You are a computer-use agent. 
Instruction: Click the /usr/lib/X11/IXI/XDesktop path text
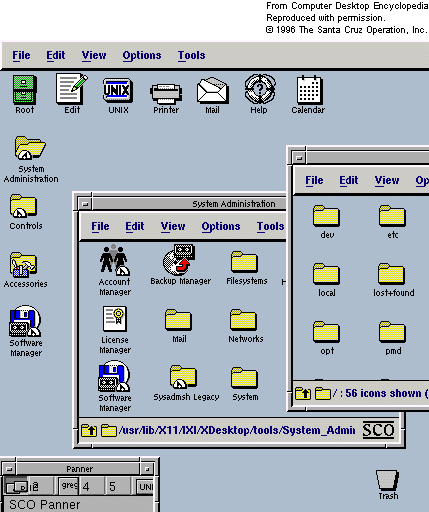[237, 430]
